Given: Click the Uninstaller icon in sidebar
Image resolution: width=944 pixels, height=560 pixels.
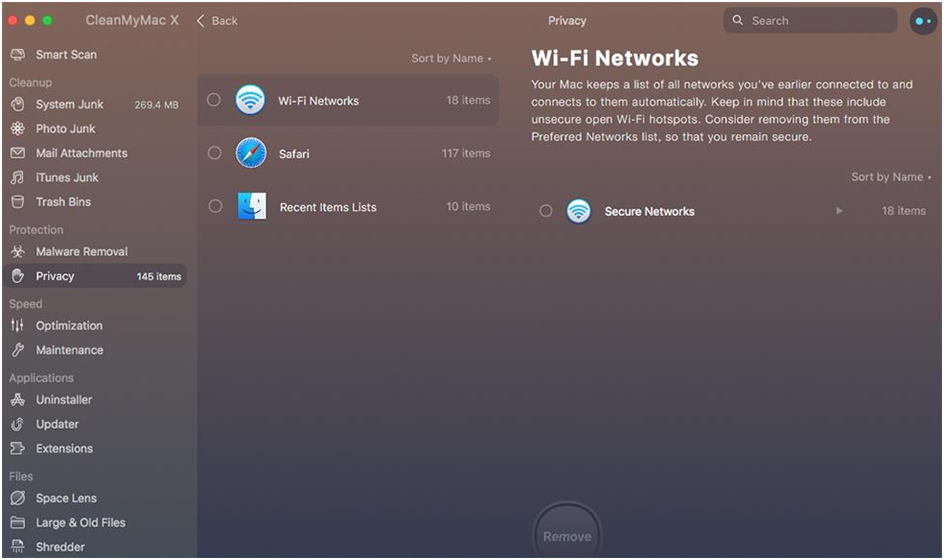Looking at the screenshot, I should [17, 400].
